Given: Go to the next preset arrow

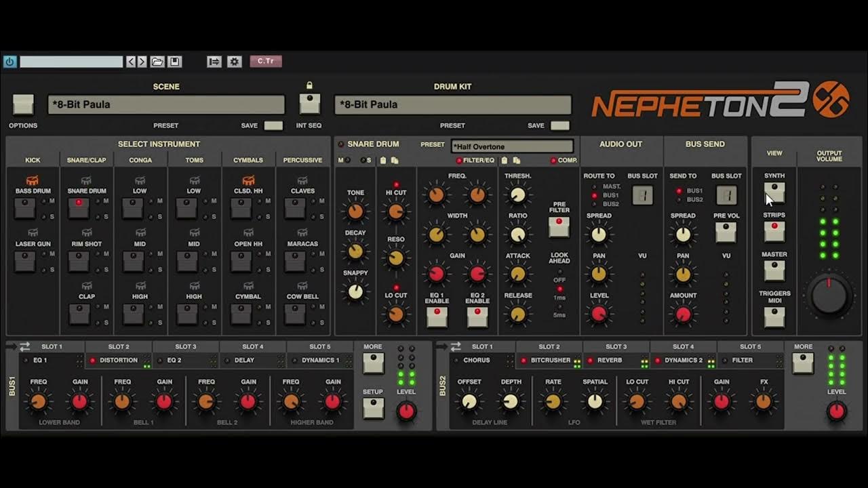Looking at the screenshot, I should 142,62.
